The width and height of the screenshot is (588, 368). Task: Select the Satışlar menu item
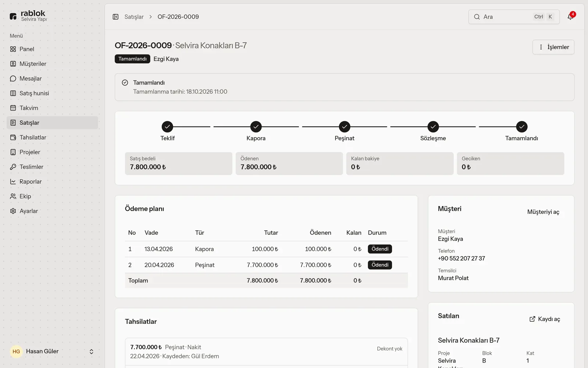tap(52, 123)
